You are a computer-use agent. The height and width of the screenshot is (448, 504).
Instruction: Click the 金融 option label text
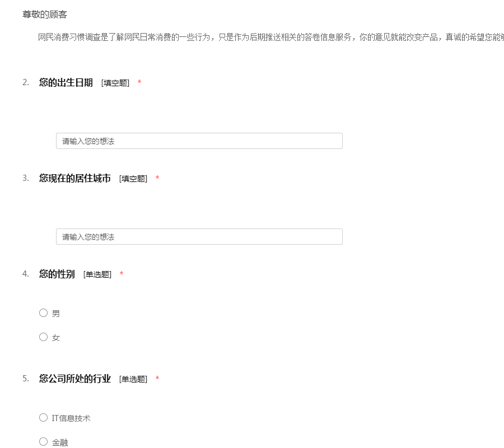[60, 442]
